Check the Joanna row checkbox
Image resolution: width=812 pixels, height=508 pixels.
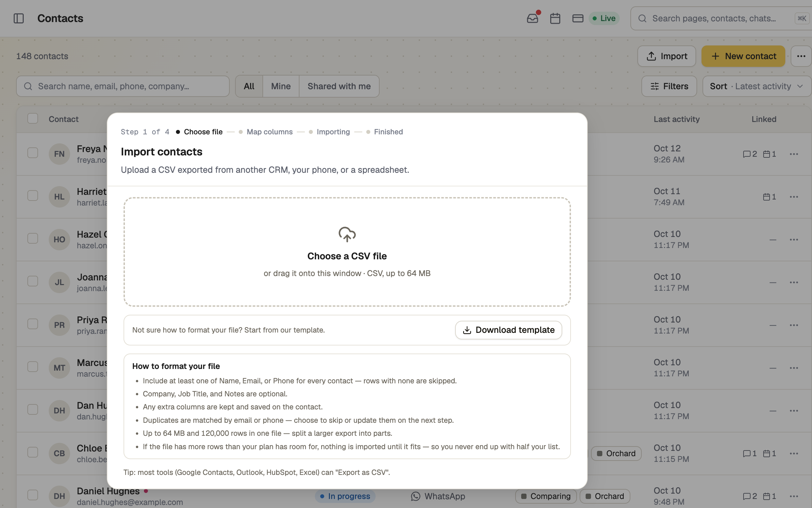pos(32,281)
